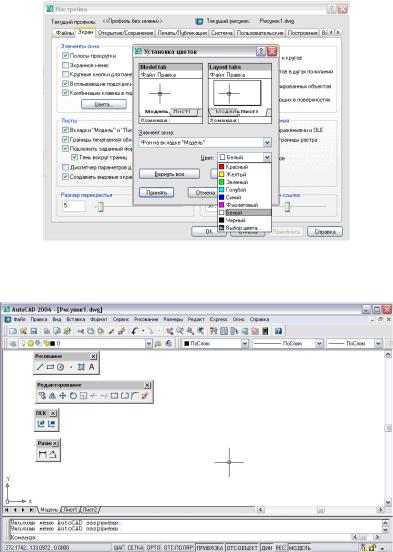Choose the Scale tool in the Редактирование toolbar
The width and height of the screenshot is (393, 552).
[x=83, y=396]
